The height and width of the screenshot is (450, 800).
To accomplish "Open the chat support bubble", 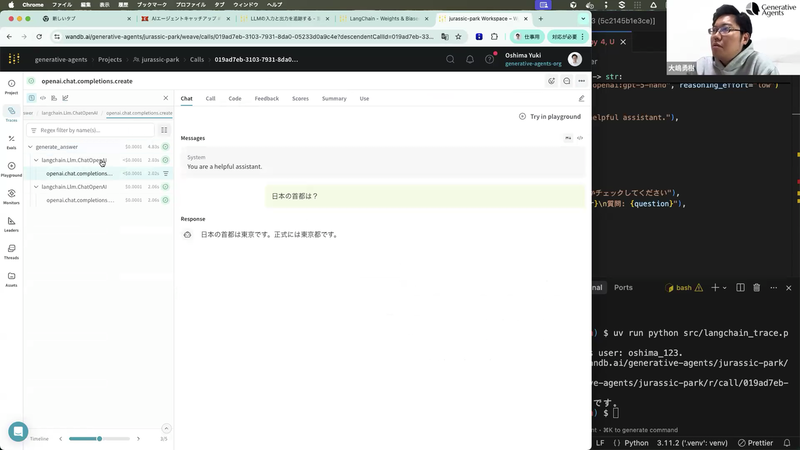I will [x=18, y=432].
